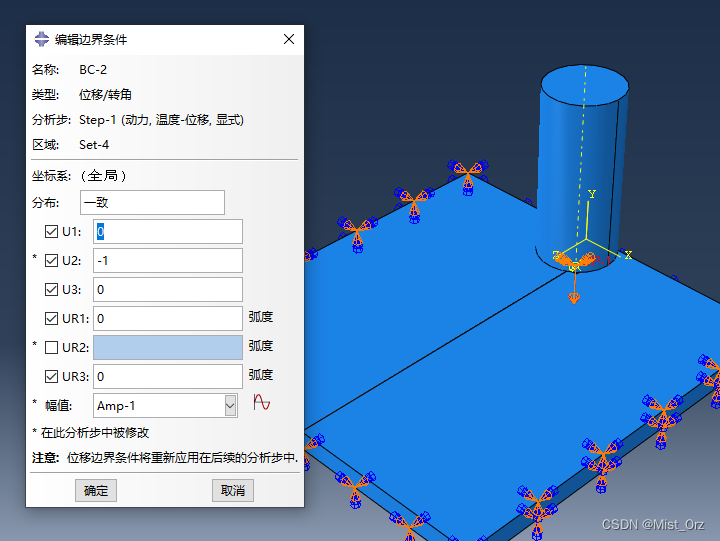
Task: Uncheck the U3 displacement checkbox
Action: pos(51,289)
